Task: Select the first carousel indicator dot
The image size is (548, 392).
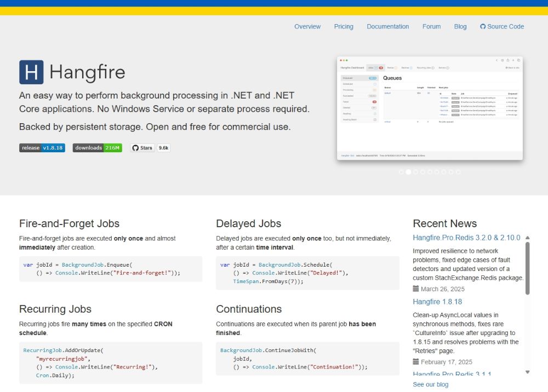Action: pos(401,172)
